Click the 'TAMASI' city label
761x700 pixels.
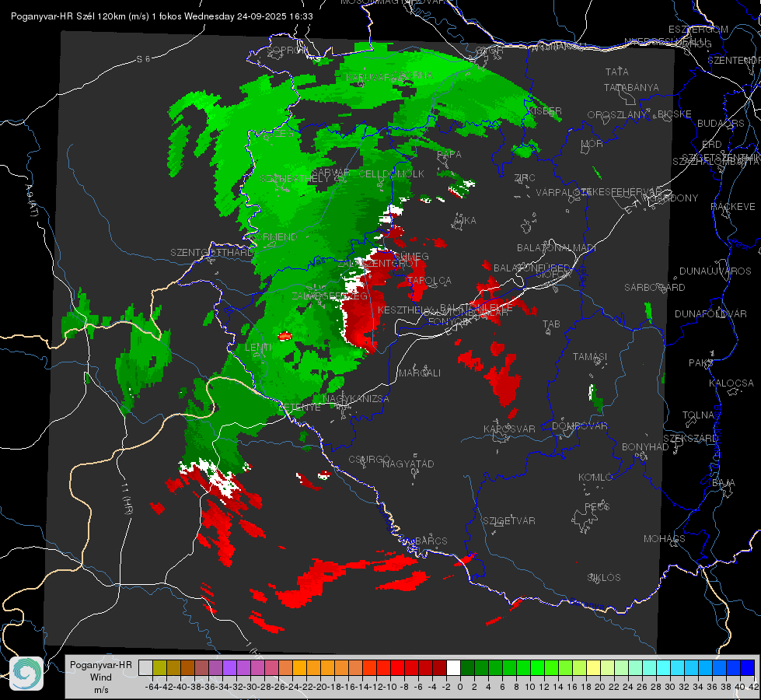click(590, 356)
